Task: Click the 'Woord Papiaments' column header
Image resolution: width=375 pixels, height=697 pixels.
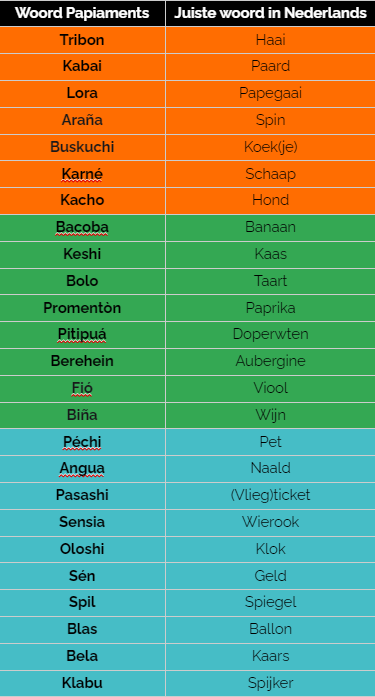Action: (82, 13)
